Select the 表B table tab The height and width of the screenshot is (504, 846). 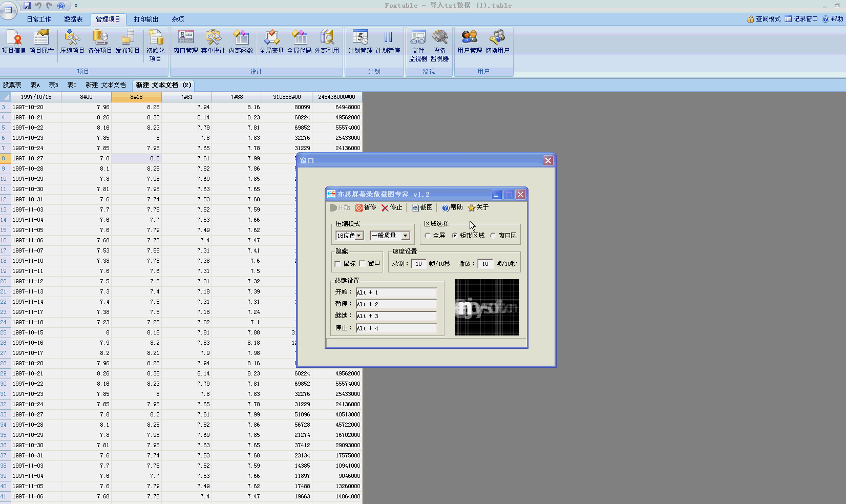coord(53,85)
